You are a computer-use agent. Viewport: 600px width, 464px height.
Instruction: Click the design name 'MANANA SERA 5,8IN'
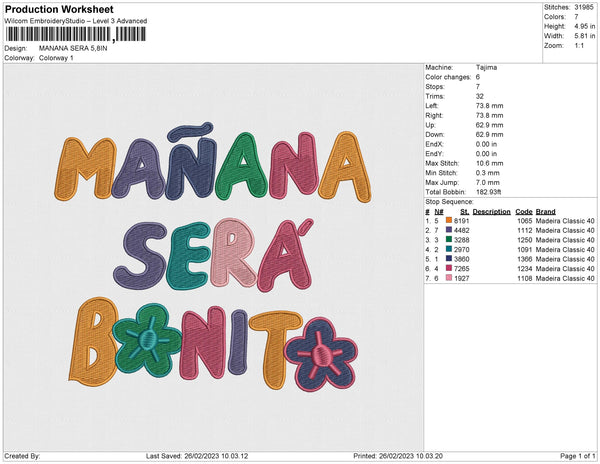[73, 48]
